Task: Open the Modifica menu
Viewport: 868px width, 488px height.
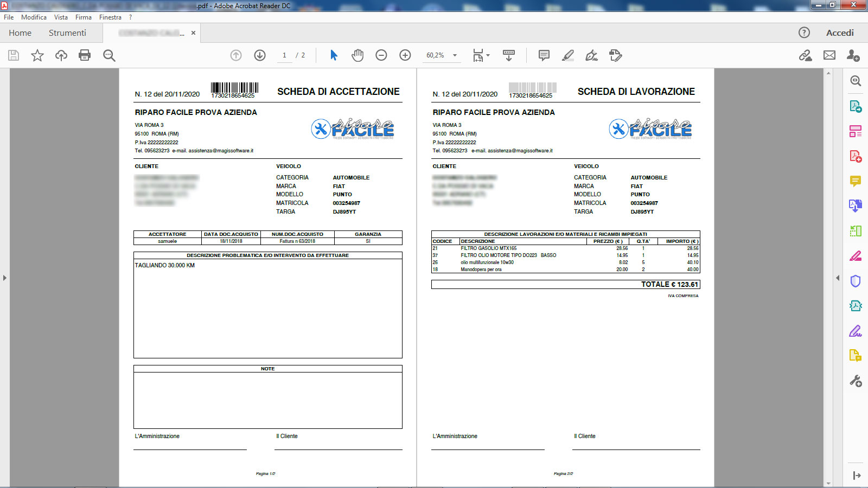Action: 34,17
